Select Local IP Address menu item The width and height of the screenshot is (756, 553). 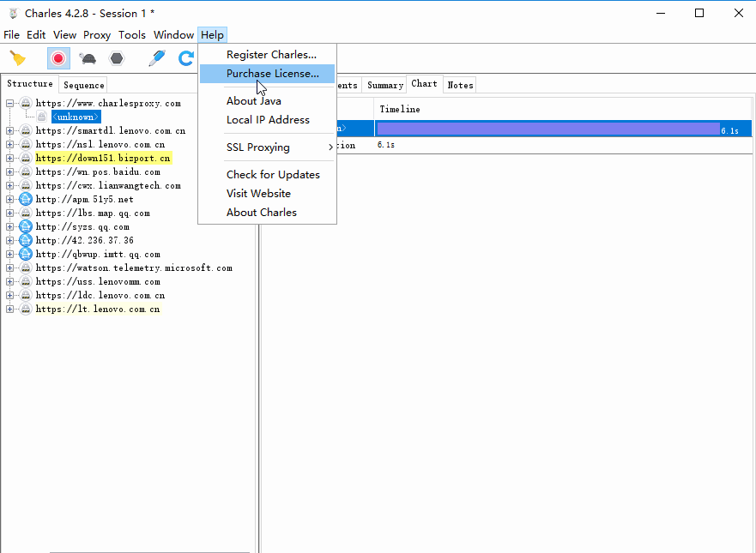(267, 119)
